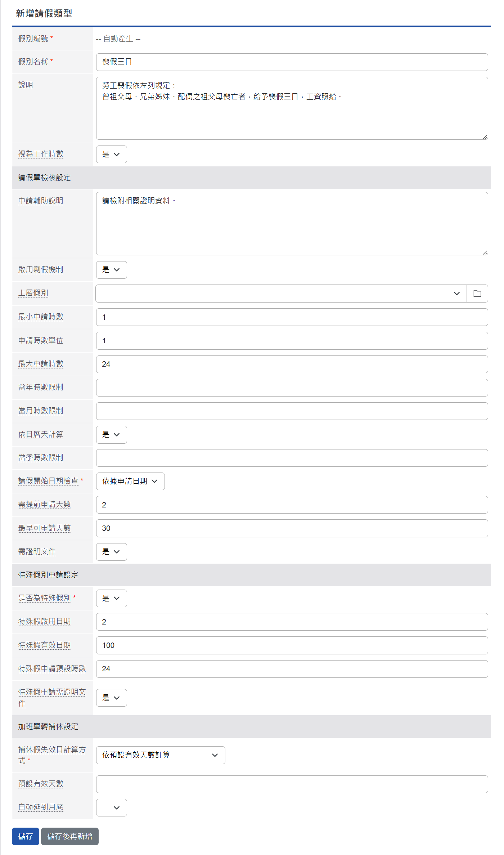The image size is (504, 855).
Task: Click the 需提前申請天數 label link
Action: [44, 505]
